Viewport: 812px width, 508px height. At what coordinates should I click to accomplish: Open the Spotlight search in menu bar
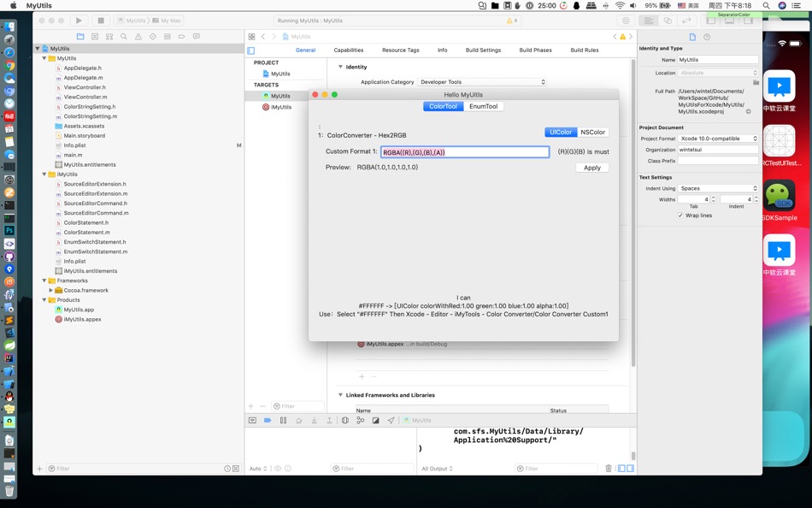pyautogui.click(x=766, y=6)
